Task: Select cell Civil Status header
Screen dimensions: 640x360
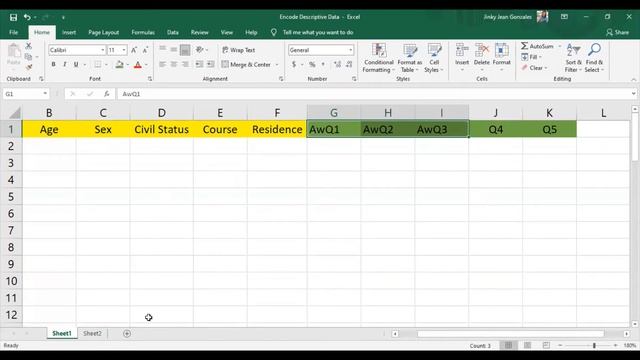Action: tap(162, 129)
